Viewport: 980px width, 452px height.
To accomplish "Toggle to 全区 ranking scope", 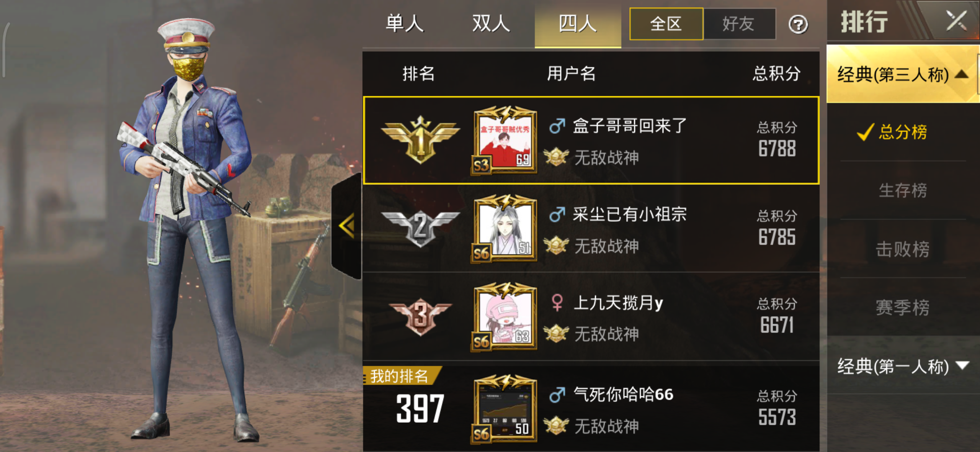I will click(666, 24).
